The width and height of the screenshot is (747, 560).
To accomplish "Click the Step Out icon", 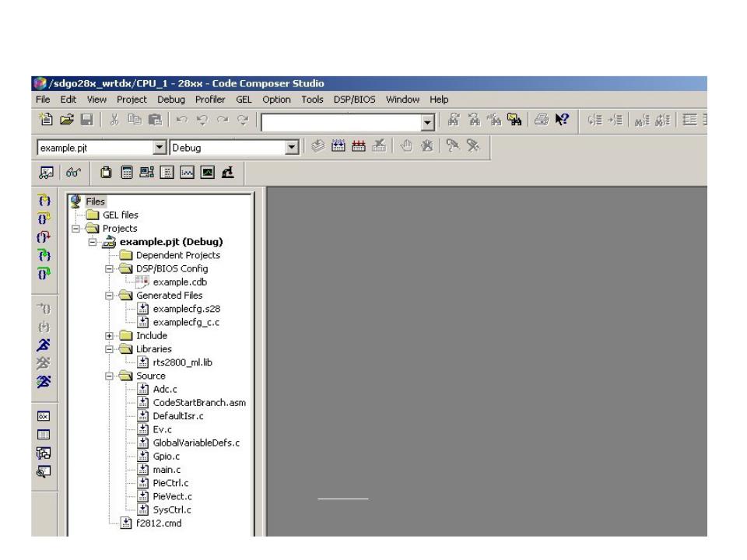I will 44,237.
